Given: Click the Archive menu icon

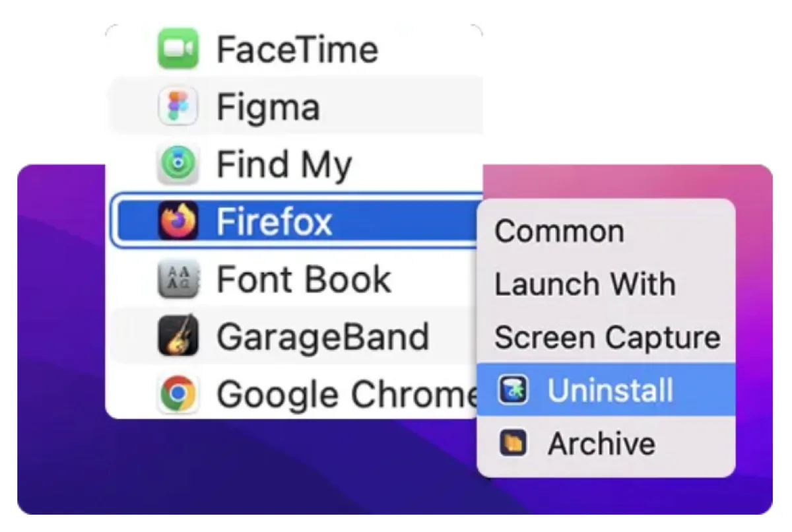Looking at the screenshot, I should point(513,443).
